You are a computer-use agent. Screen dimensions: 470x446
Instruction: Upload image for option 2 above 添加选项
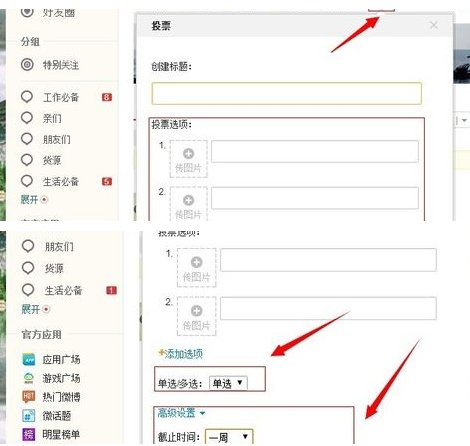tap(196, 316)
